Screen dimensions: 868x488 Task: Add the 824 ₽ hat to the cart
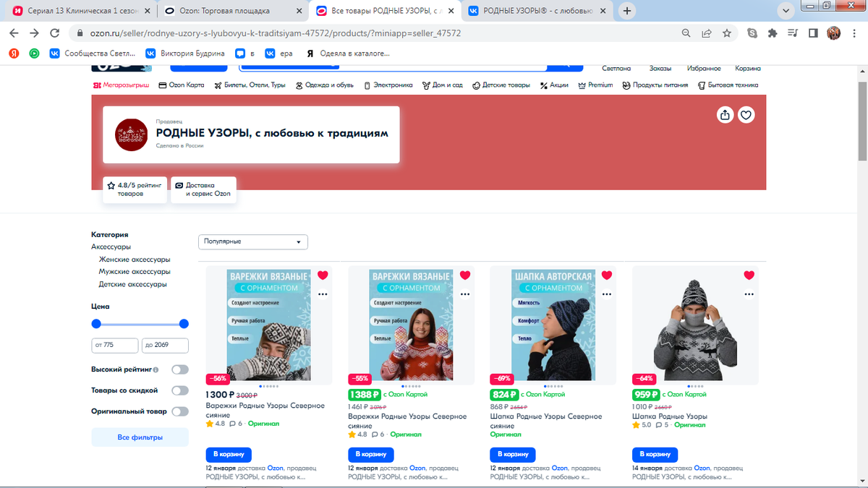click(512, 454)
